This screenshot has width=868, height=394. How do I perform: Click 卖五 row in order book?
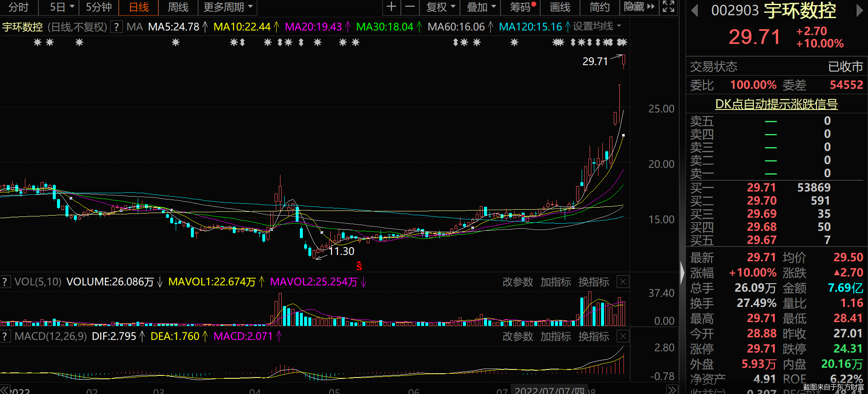point(776,121)
